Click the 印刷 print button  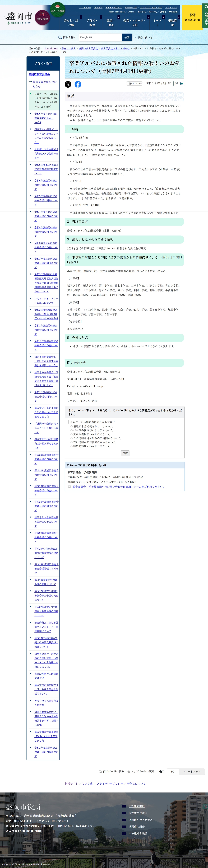pos(179,84)
